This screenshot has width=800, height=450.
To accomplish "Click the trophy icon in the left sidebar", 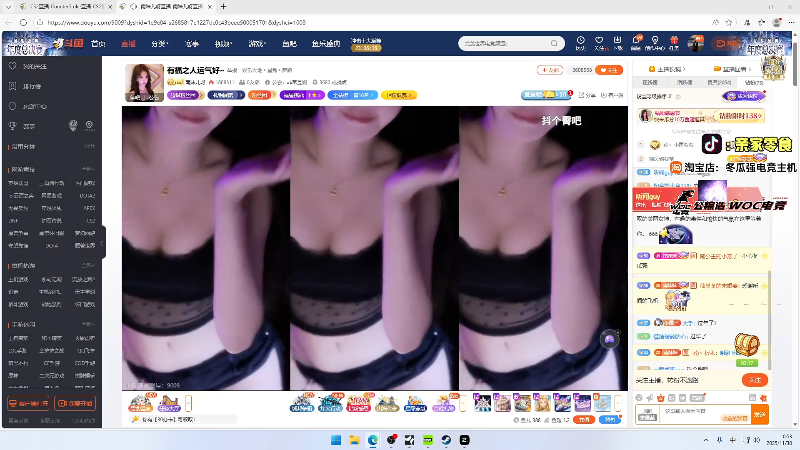I will coord(13,126).
